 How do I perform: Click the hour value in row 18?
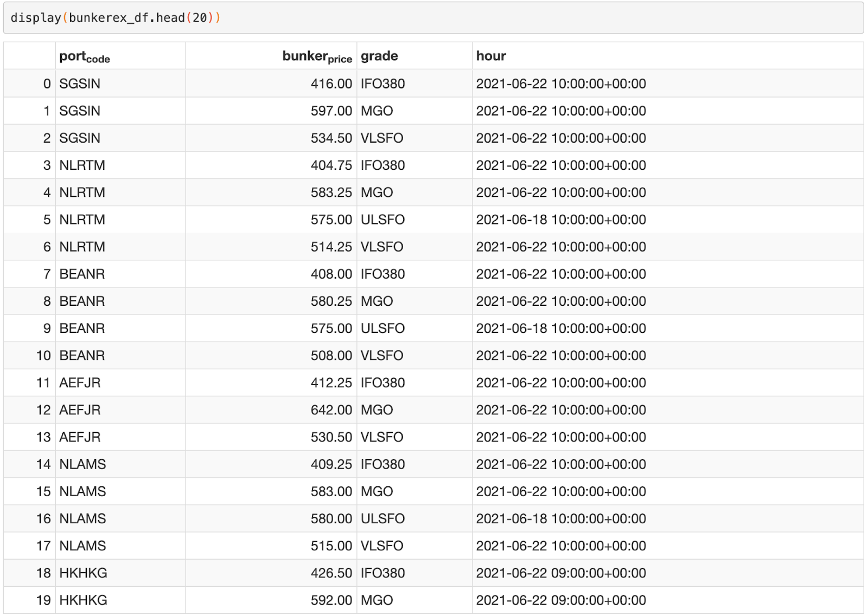click(561, 573)
